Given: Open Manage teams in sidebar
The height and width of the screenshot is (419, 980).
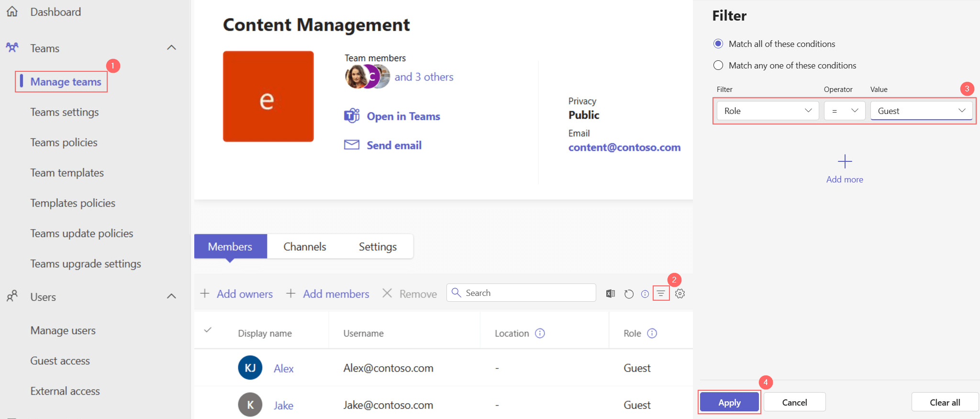Looking at the screenshot, I should [66, 82].
